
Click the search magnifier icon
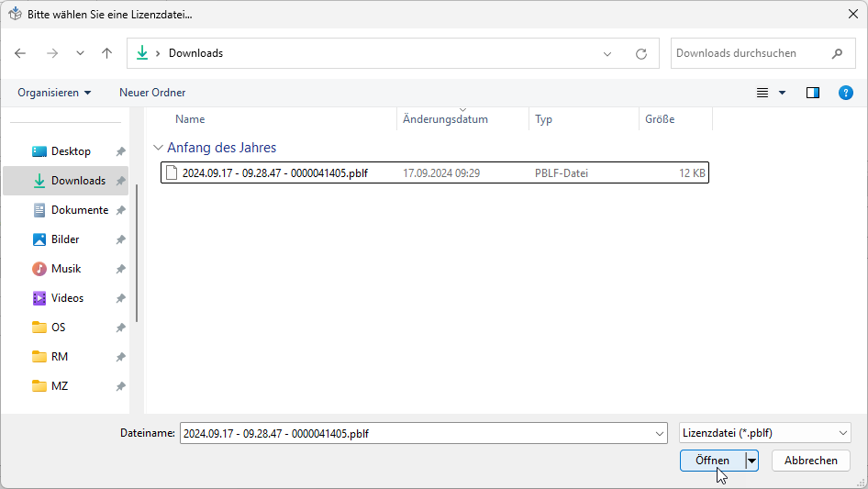(x=837, y=53)
